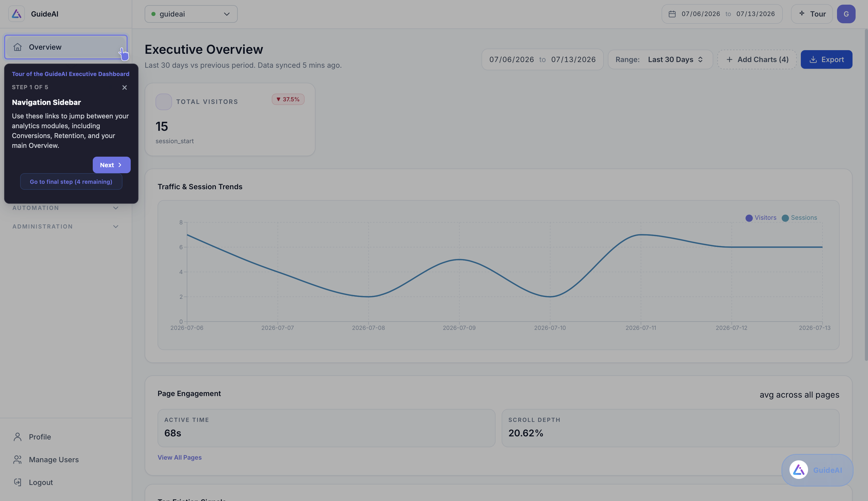Click the Traffic & Session Trends heading
The height and width of the screenshot is (501, 868).
(x=200, y=186)
